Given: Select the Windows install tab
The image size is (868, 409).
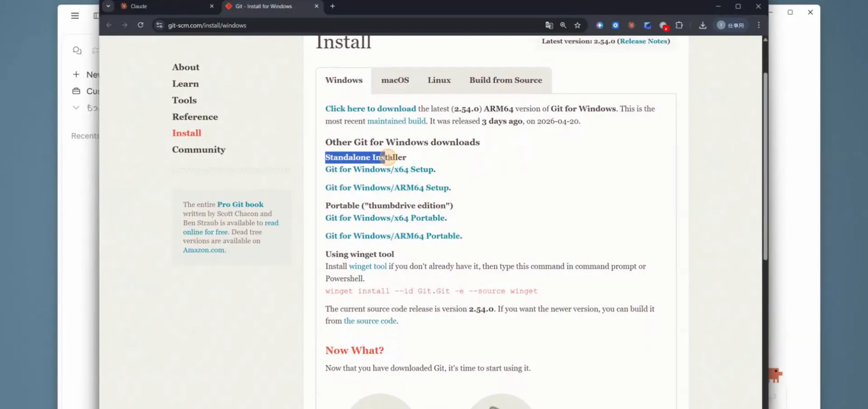Looking at the screenshot, I should (x=344, y=80).
